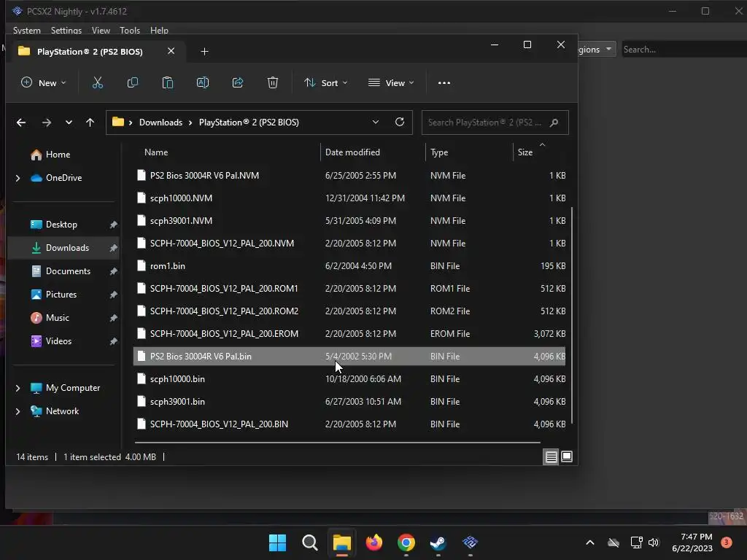Select file rom1.bin
Image resolution: width=747 pixels, height=560 pixels.
[349, 266]
